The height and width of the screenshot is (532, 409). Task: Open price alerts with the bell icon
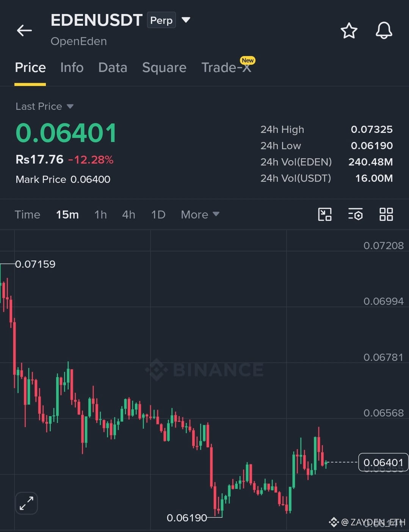[384, 30]
